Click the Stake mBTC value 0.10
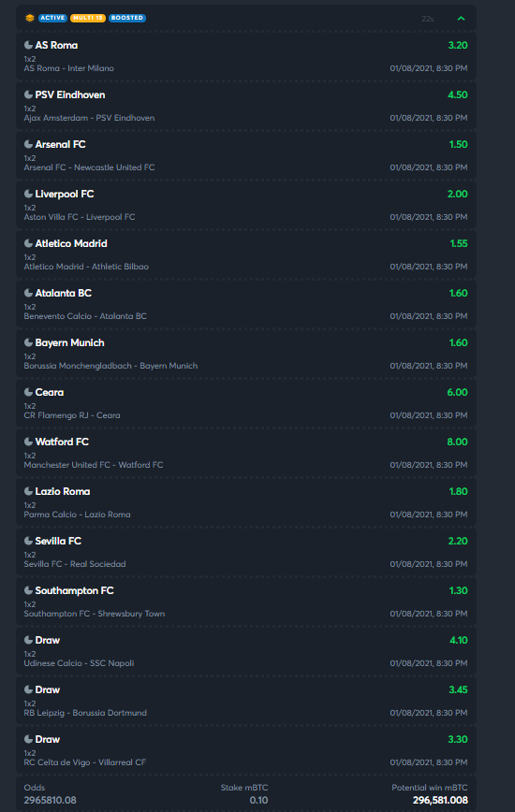515x812 pixels. point(258,800)
